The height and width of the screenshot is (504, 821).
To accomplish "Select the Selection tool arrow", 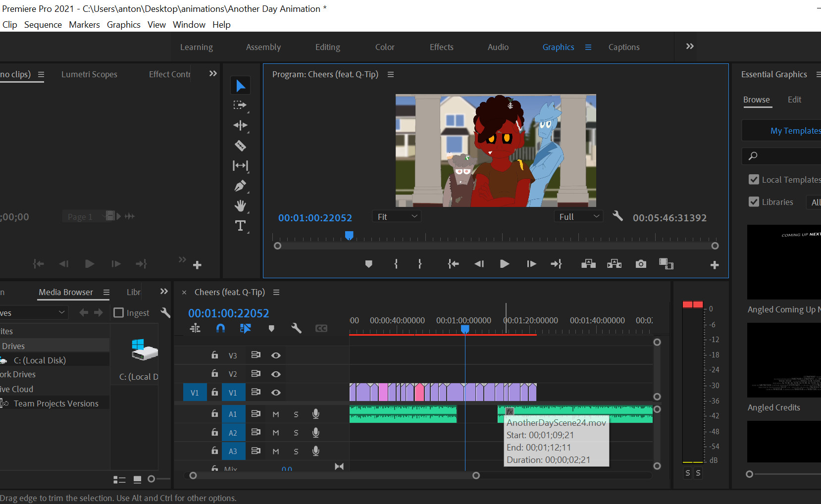I will coord(240,86).
